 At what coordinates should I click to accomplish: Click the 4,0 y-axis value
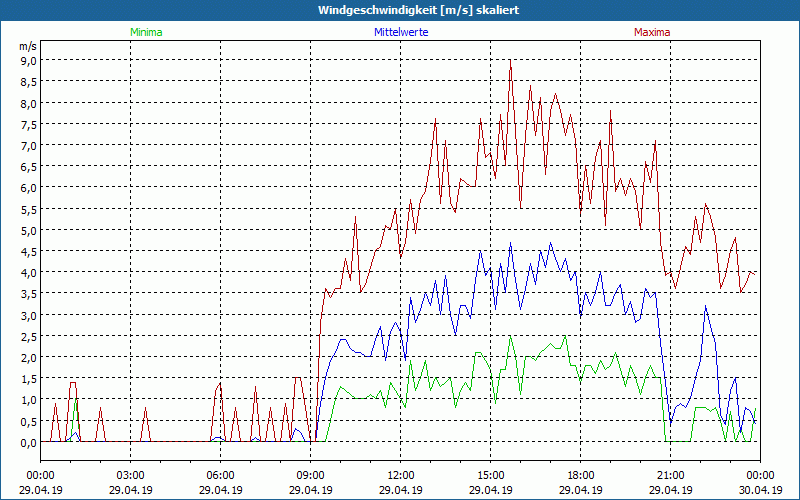(x=29, y=272)
